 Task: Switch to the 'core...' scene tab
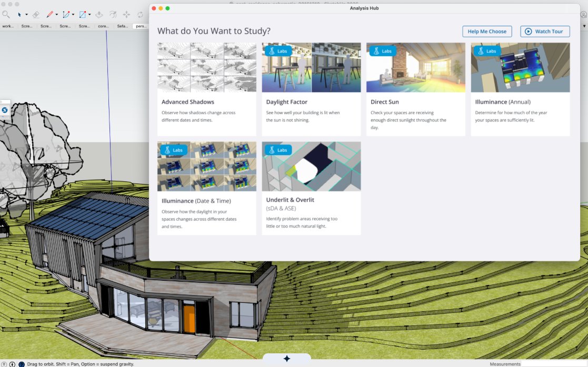[104, 26]
